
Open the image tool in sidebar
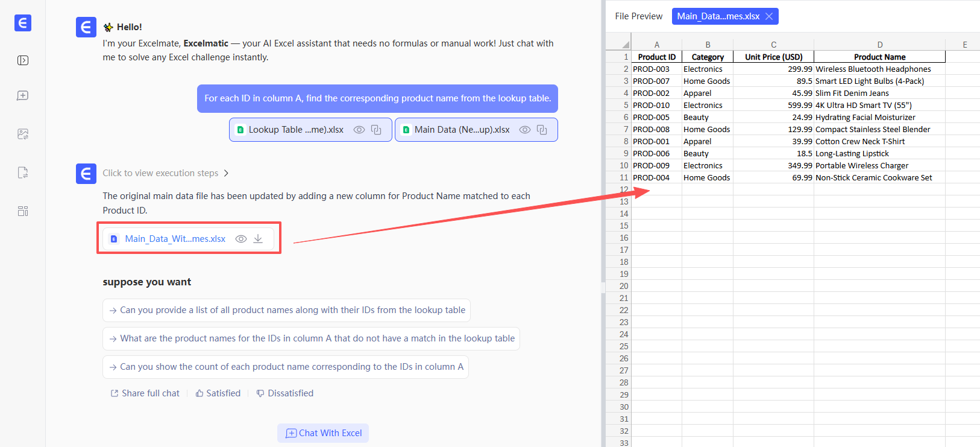click(x=23, y=134)
